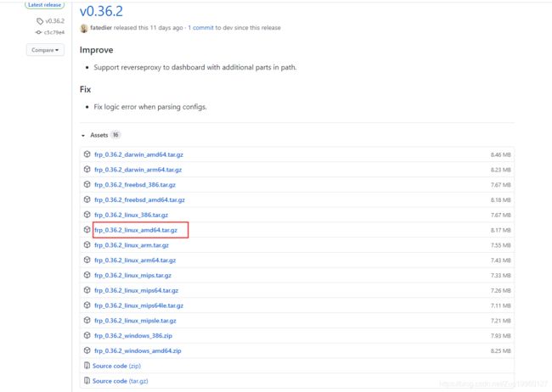Click 'Fix logic error when parsing configs' text

click(150, 107)
